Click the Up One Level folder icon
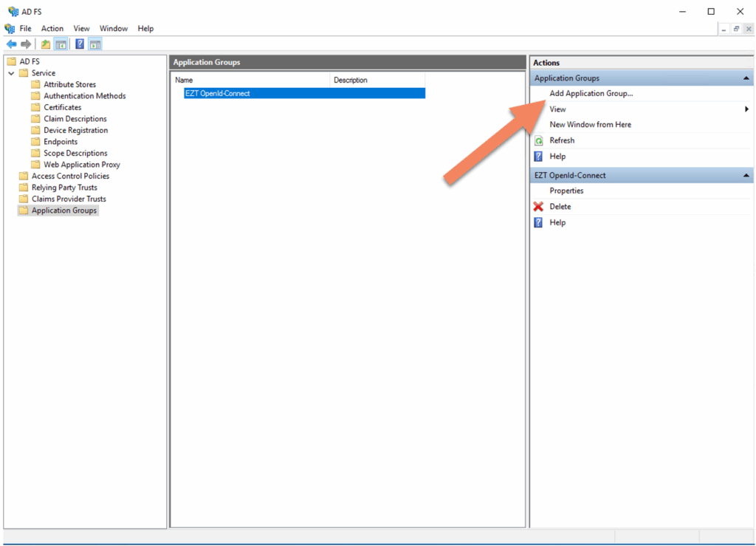 pos(46,44)
